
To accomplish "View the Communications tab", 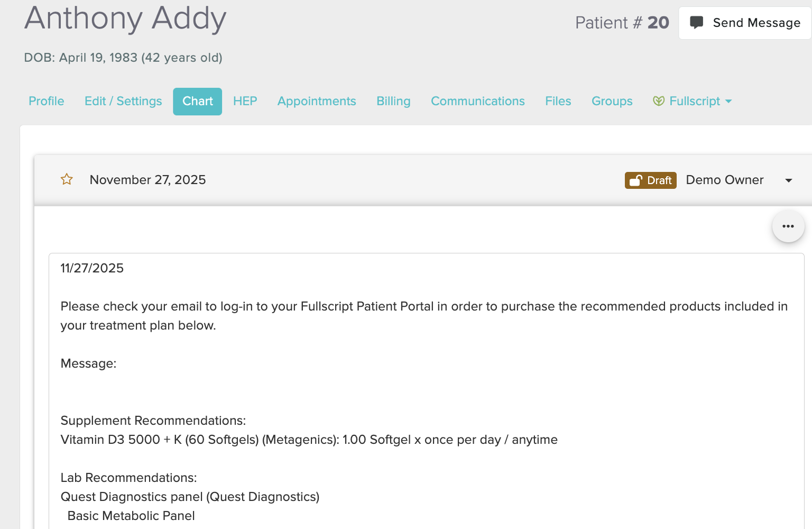I will coord(477,101).
